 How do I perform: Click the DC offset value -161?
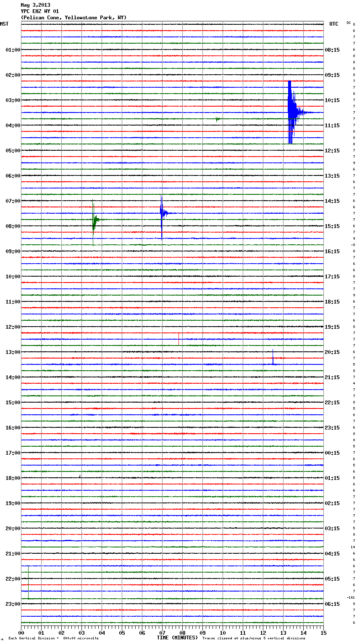coord(351,597)
